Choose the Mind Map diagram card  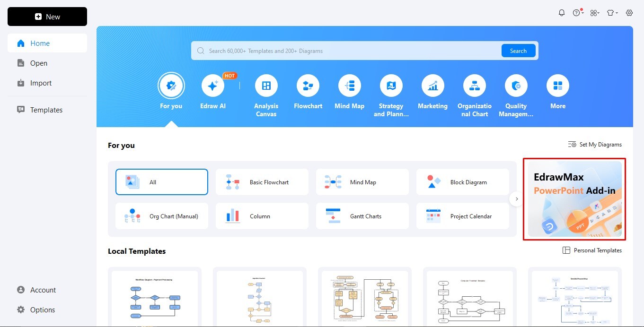362,182
